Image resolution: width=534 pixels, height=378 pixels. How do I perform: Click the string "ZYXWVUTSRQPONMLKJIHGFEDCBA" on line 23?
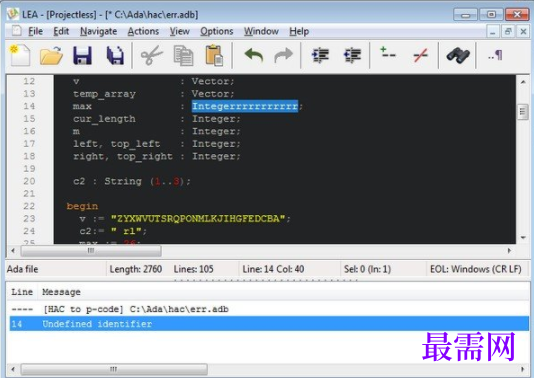[x=198, y=219]
